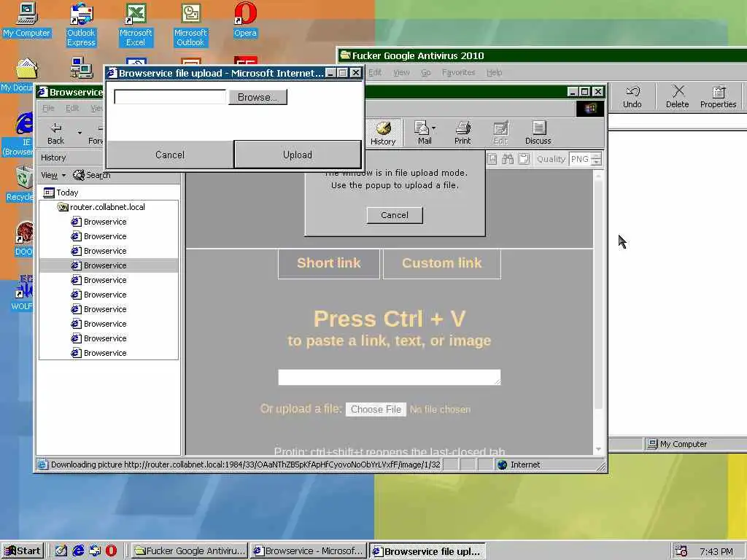Viewport: 747px width, 560px height.
Task: Open the Go menu in Antivirus window
Action: [x=426, y=72]
